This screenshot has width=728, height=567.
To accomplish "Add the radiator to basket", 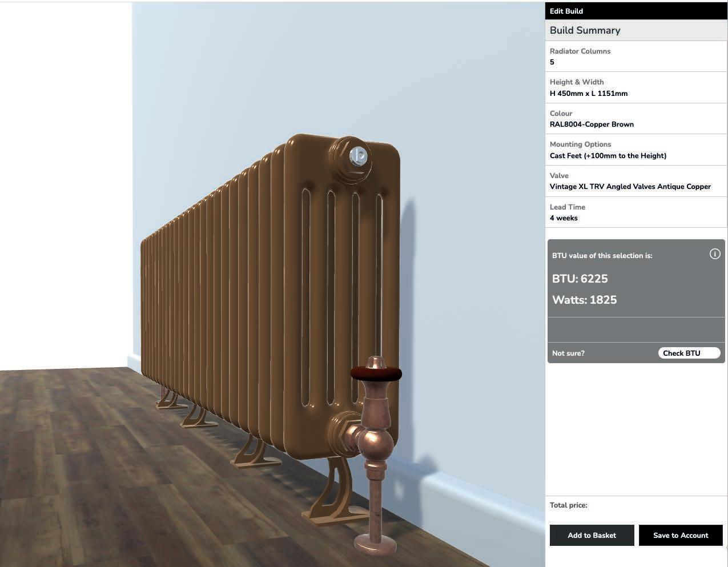I will tap(592, 535).
